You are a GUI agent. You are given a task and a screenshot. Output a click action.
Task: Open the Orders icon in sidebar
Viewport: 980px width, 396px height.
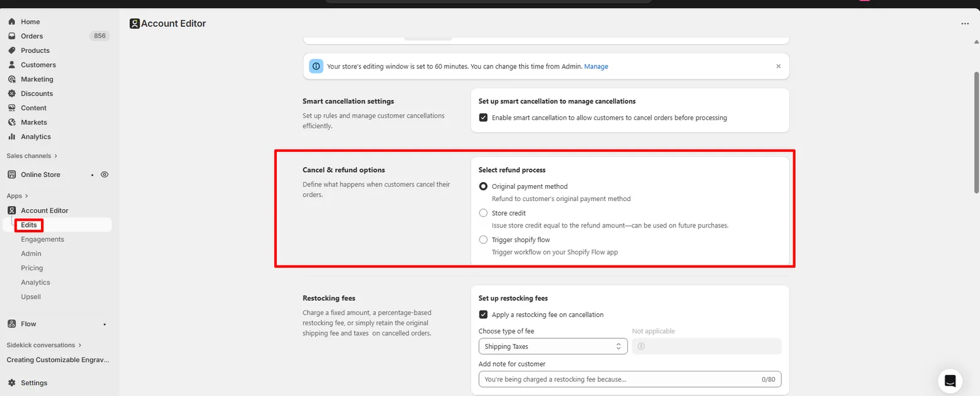pos(12,36)
